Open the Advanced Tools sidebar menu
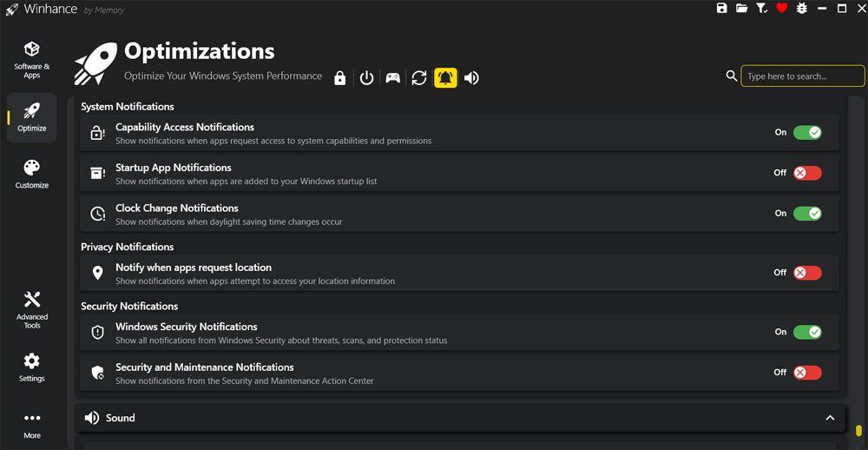The image size is (868, 450). 32,308
